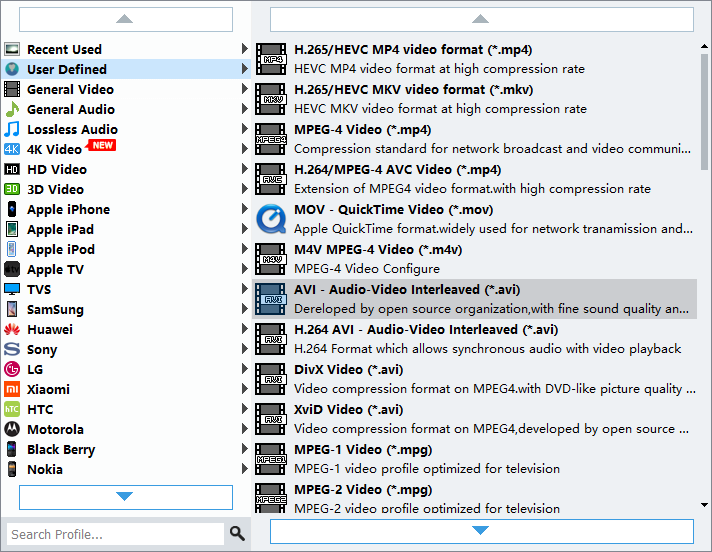712x552 pixels.
Task: Click the Huawei logo icon
Action: [x=12, y=329]
